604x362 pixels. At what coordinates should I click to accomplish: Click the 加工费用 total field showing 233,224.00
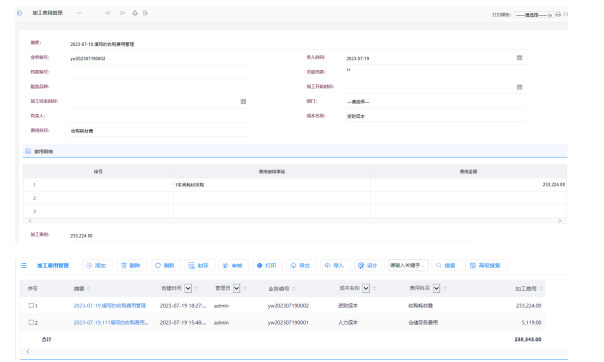pyautogui.click(x=270, y=236)
